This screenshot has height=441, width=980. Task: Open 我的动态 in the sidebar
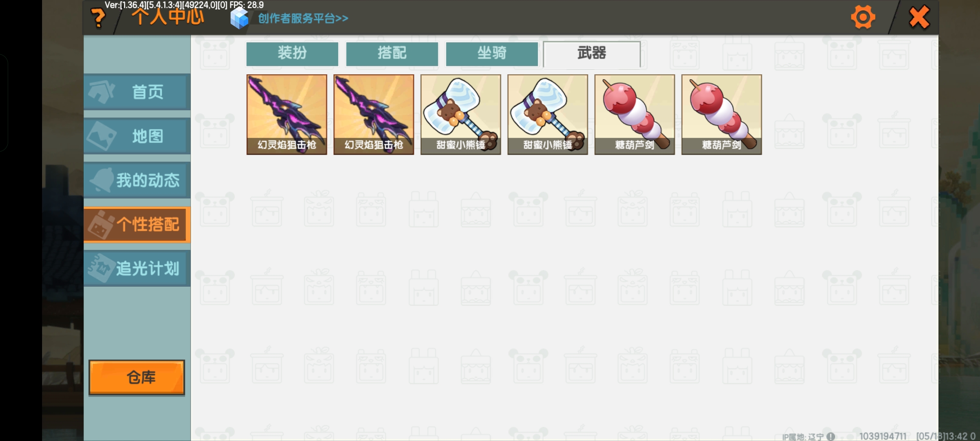pos(137,180)
